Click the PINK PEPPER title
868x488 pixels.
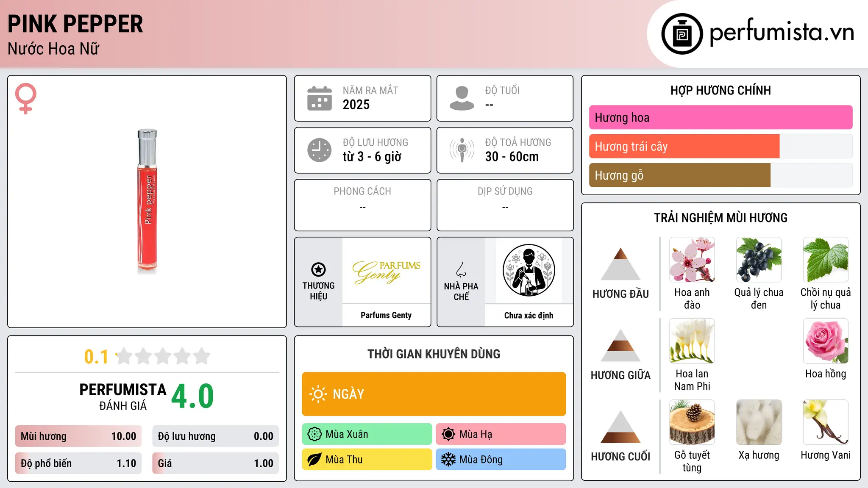click(75, 24)
